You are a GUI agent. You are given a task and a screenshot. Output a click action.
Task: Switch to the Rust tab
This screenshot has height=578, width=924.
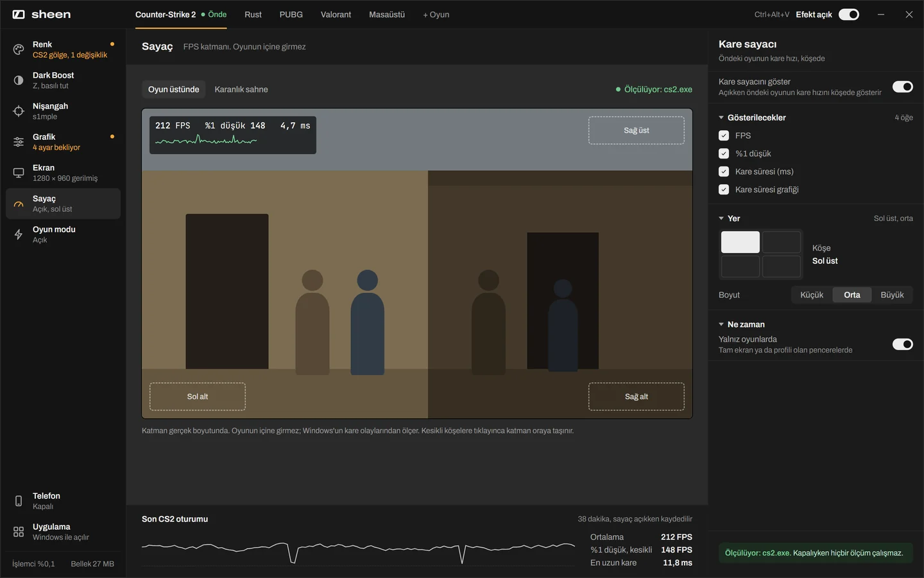tap(253, 14)
